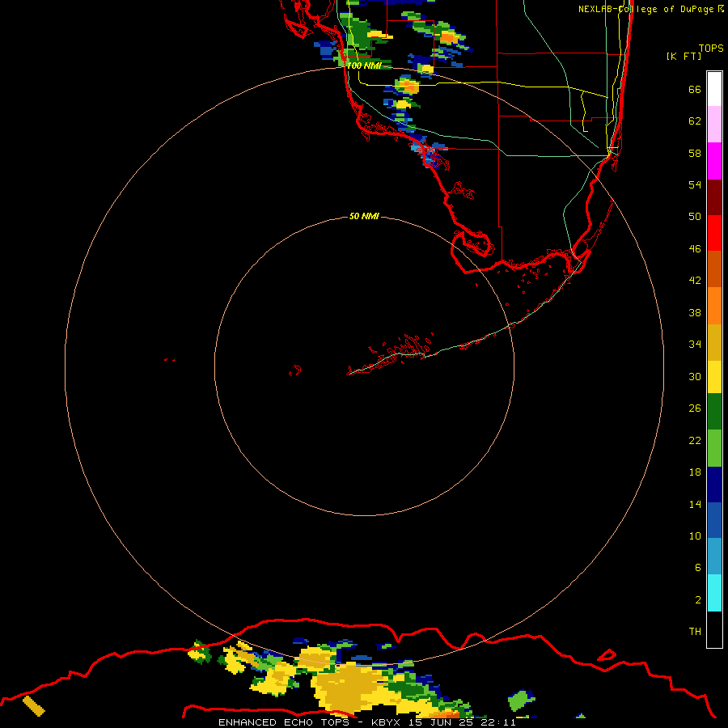Select the light green swatch in the color scale
Viewport: 728px width, 728px height.
[x=714, y=448]
